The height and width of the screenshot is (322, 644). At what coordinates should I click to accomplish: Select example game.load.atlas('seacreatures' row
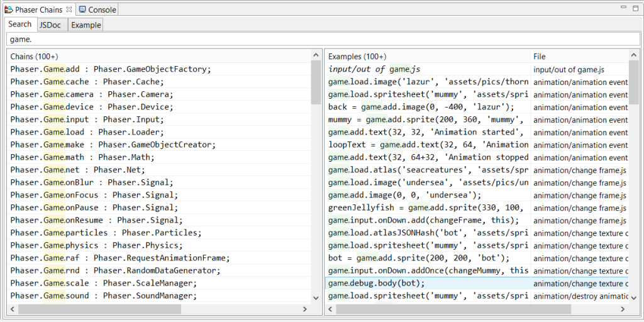click(x=477, y=170)
